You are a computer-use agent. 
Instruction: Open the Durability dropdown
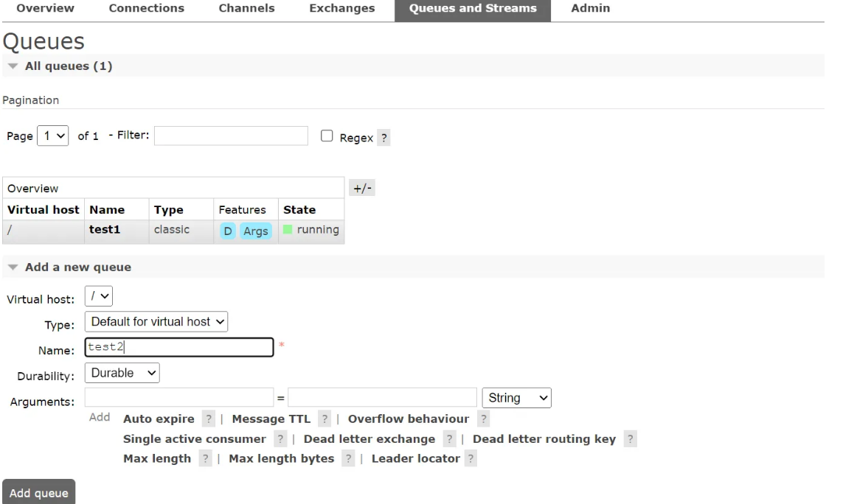(122, 373)
